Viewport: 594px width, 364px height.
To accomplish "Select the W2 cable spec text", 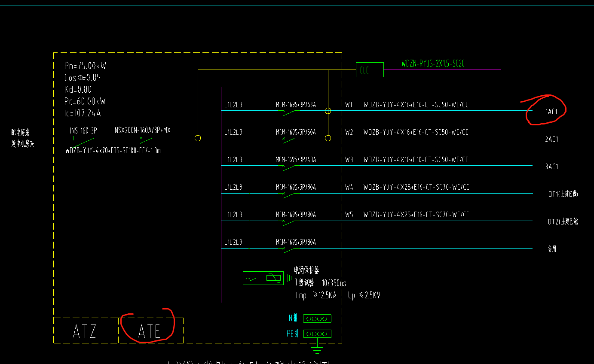I will coord(416,132).
